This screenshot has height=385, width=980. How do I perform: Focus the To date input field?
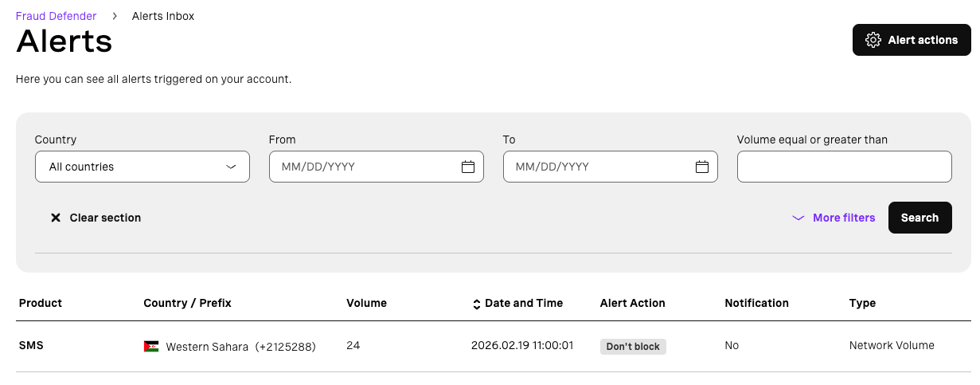click(x=611, y=167)
